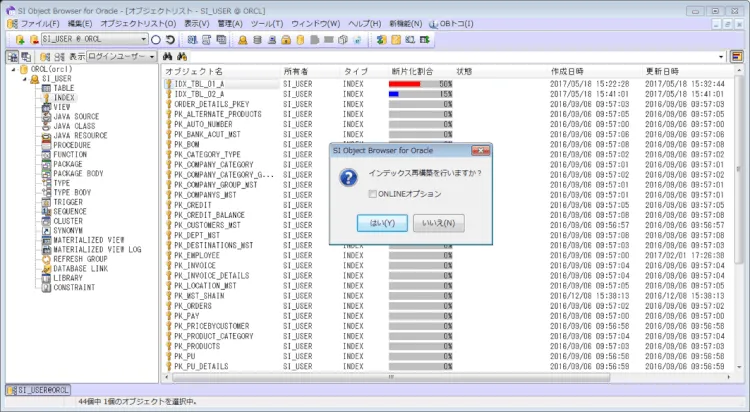Click the padlock icon in toolbar

tap(286, 40)
